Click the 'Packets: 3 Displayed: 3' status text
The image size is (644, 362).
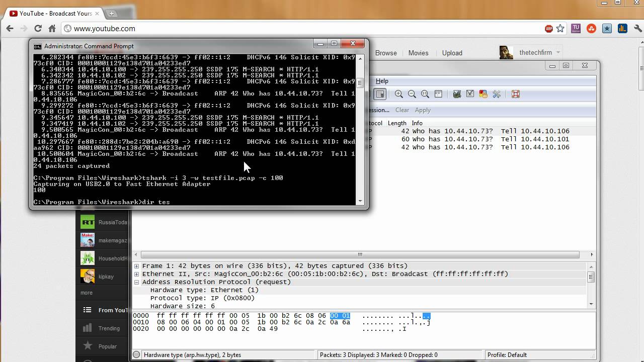[x=378, y=355]
